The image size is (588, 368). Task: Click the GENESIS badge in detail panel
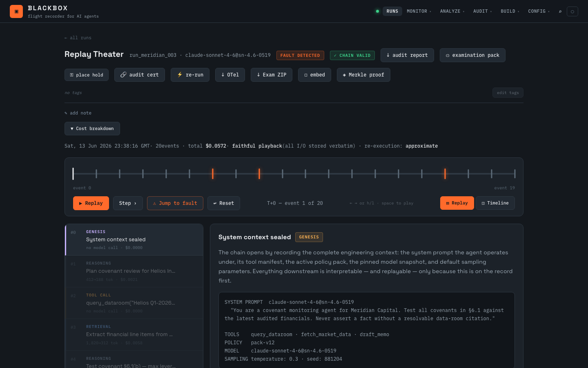[309, 237]
